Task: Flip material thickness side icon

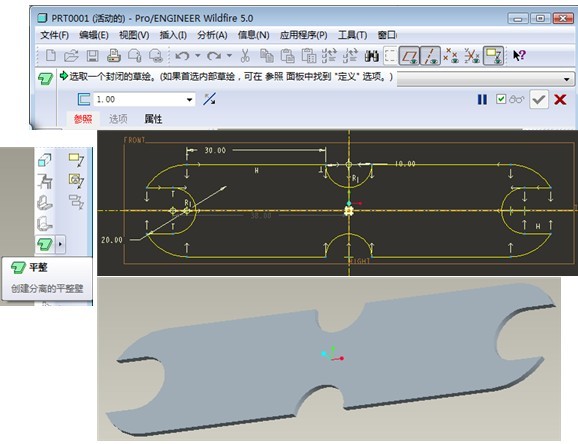Action: coord(209,99)
